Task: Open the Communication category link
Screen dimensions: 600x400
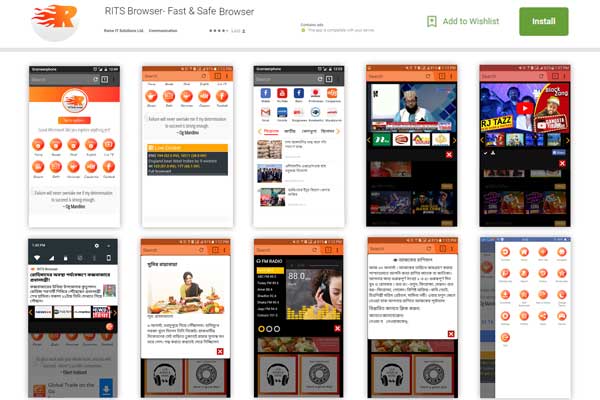Action: [163, 31]
